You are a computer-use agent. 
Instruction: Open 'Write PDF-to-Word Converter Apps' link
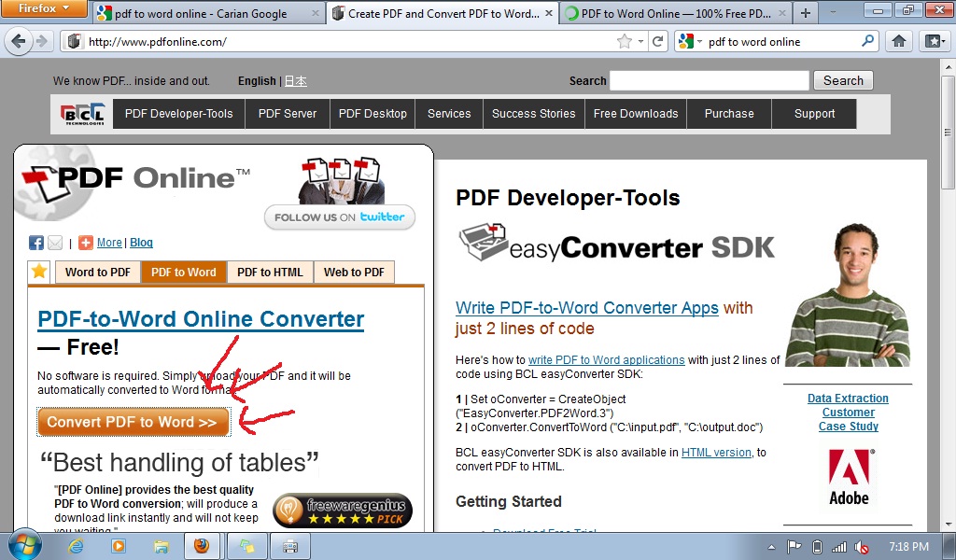point(587,308)
